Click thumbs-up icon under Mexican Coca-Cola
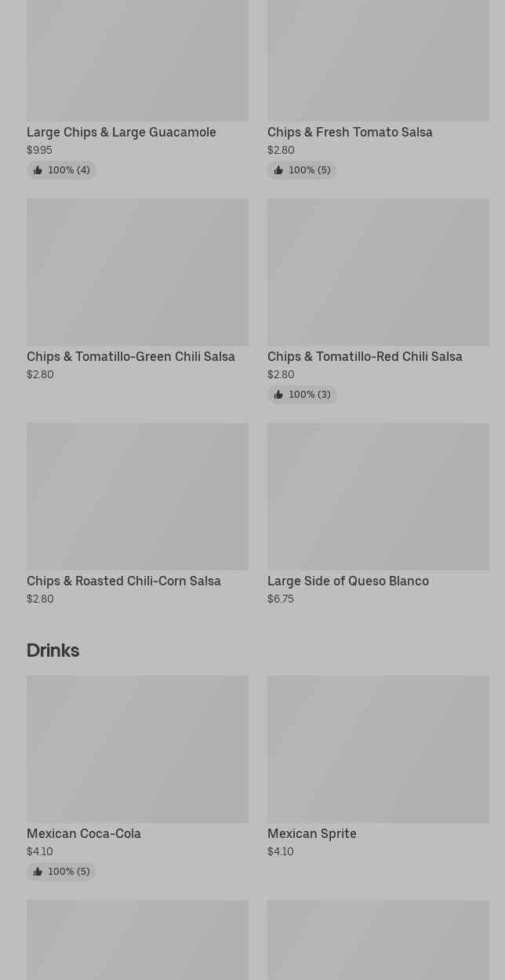Screen dimensions: 505x980 coord(38,872)
